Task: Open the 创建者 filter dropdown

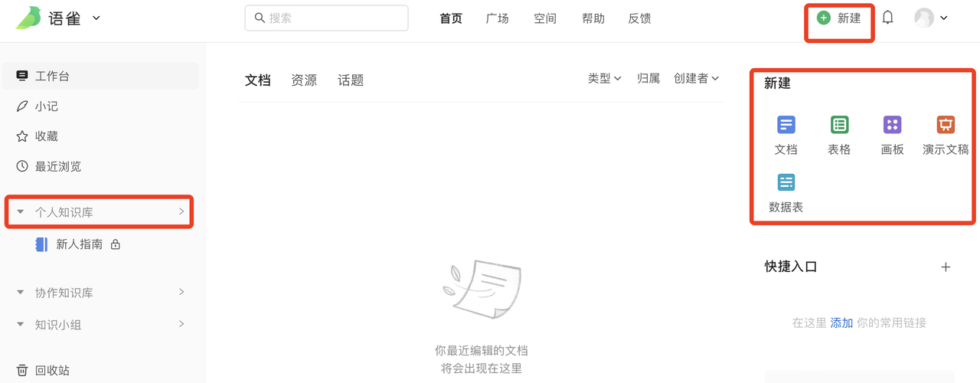Action: 697,78
